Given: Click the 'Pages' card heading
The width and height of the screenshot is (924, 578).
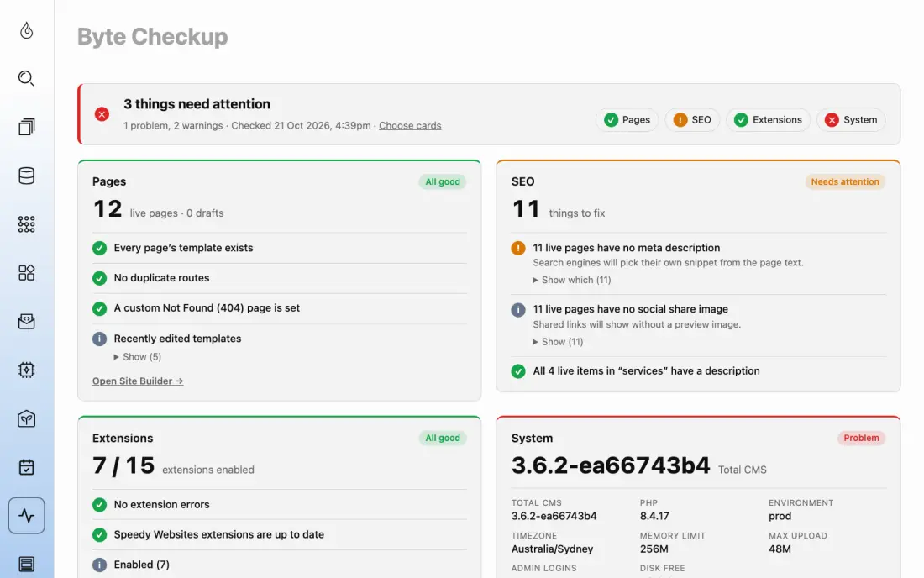Looking at the screenshot, I should click(x=109, y=181).
